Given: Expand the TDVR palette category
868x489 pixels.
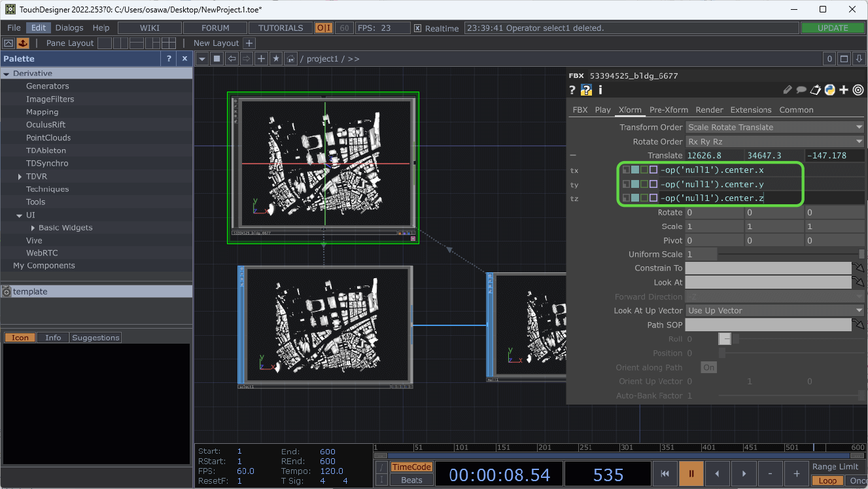Looking at the screenshot, I should 19,176.
